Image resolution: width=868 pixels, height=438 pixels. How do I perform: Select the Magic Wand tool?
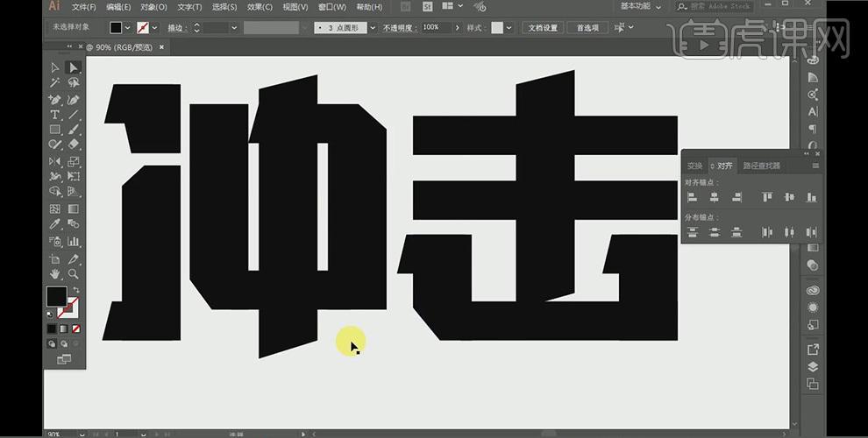click(55, 83)
